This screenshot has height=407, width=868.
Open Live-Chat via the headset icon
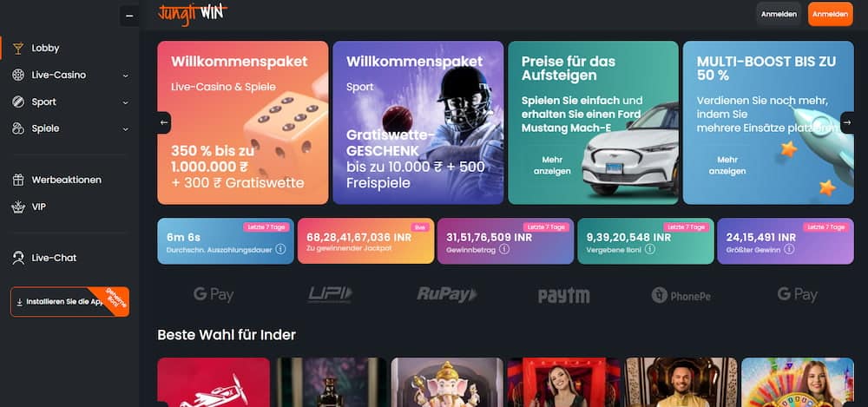click(18, 258)
